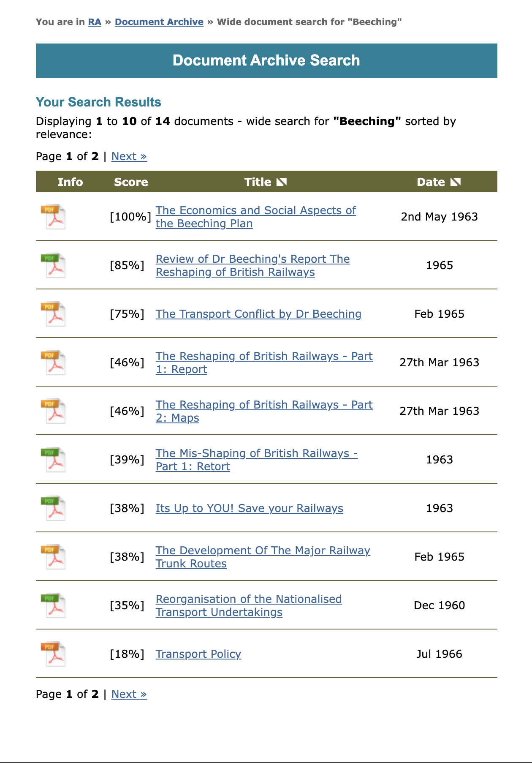
Task: Open PDF icon for Reshaping Part 2: Maps
Action: [53, 411]
